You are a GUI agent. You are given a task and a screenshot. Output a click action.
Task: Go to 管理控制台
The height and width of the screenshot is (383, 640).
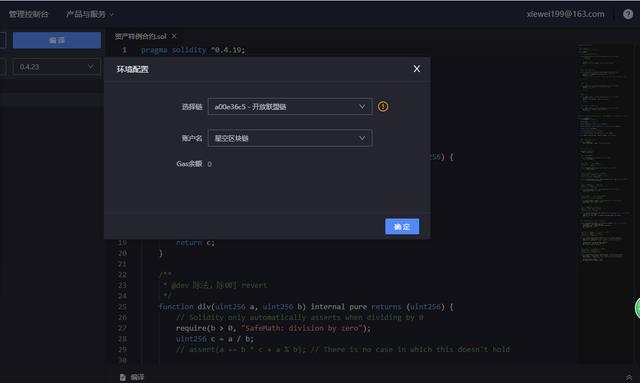pos(29,14)
